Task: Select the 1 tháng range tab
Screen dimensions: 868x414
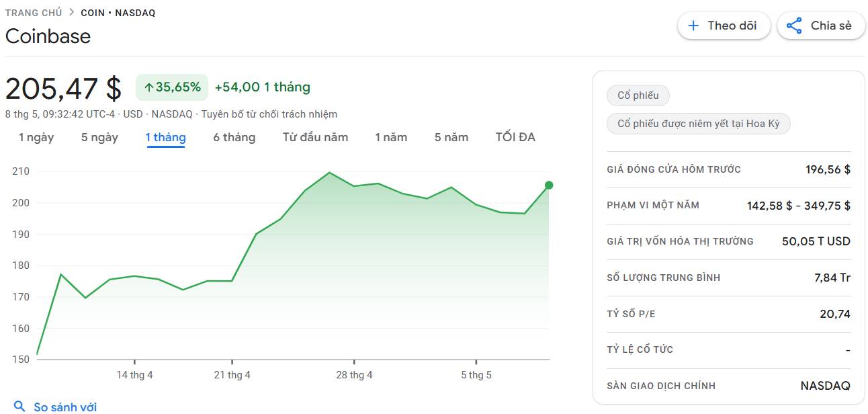Action: (165, 137)
